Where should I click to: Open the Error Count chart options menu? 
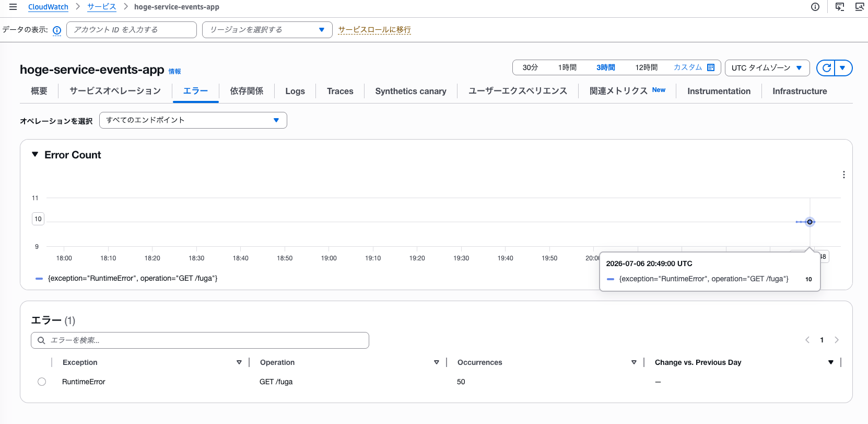point(844,175)
